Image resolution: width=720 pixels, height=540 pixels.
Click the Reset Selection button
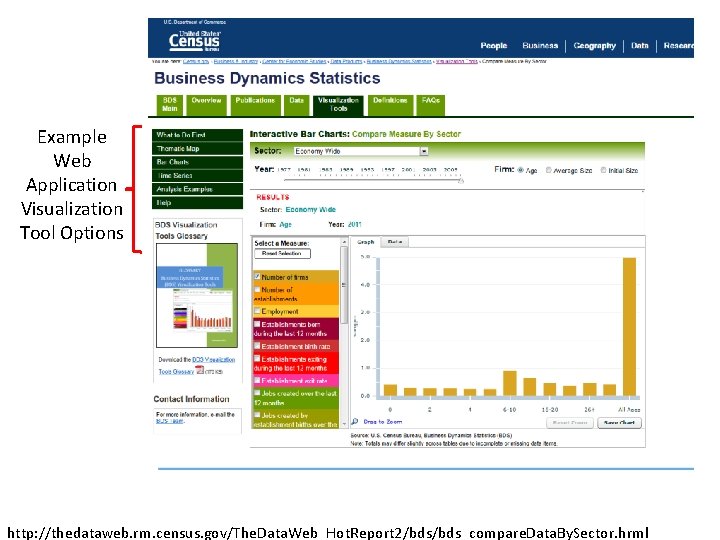click(x=282, y=253)
